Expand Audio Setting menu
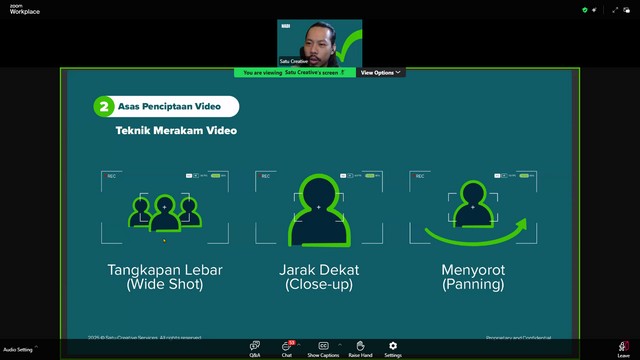The image size is (640, 360). (36, 347)
